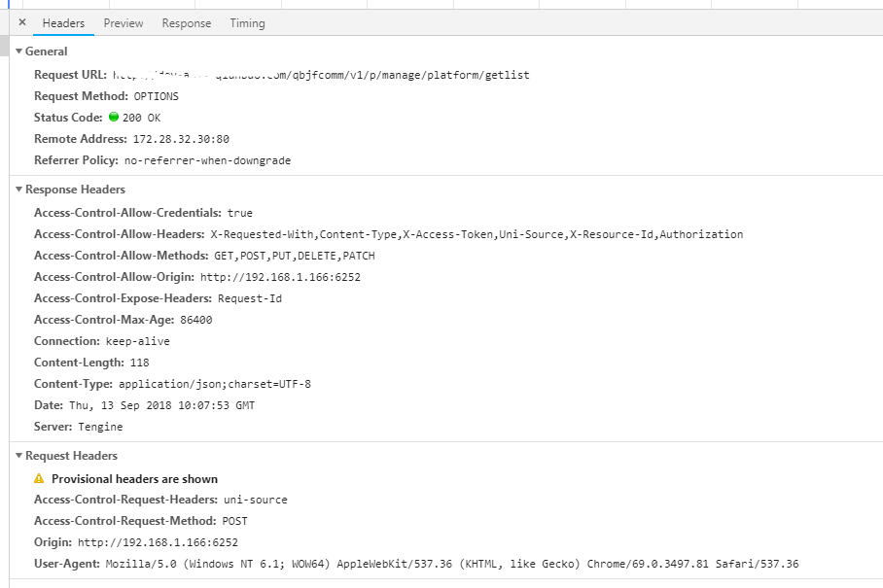Close the request details panel
The height and width of the screenshot is (588, 883).
22,22
